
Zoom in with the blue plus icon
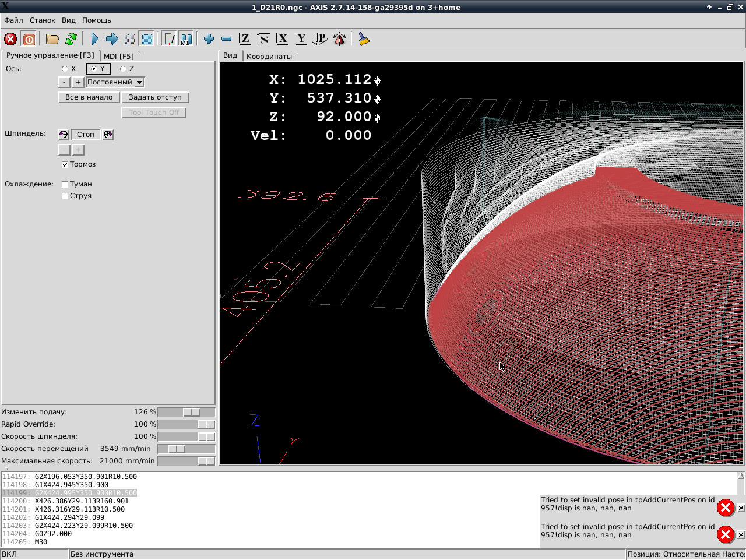click(209, 39)
